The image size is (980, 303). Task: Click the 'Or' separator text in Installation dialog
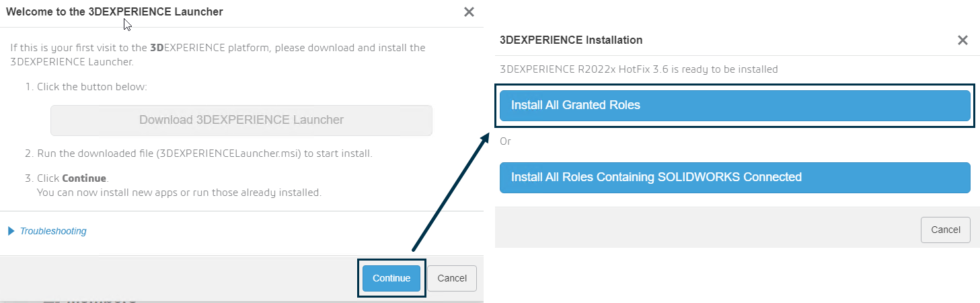point(506,141)
